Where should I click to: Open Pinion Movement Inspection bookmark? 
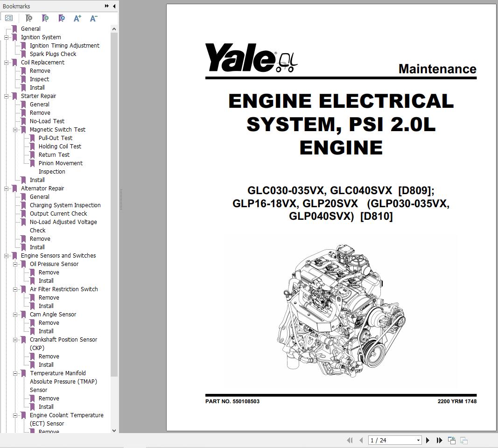[60, 168]
